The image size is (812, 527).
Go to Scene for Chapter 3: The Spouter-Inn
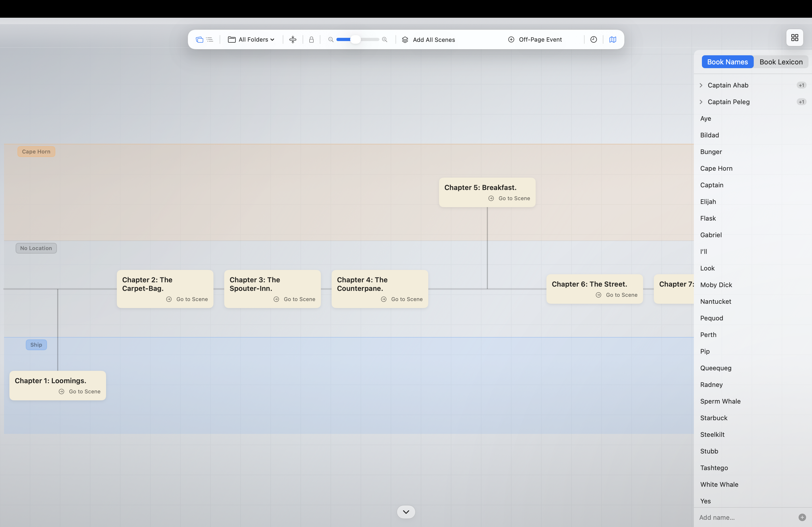(295, 299)
